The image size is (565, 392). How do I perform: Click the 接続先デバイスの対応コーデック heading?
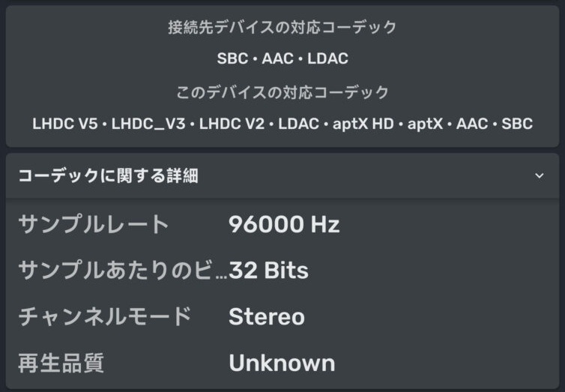(282, 28)
